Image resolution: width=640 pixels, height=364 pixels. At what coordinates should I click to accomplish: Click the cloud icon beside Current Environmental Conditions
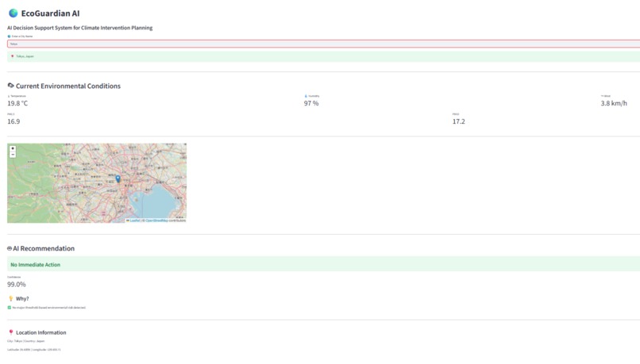point(10,86)
